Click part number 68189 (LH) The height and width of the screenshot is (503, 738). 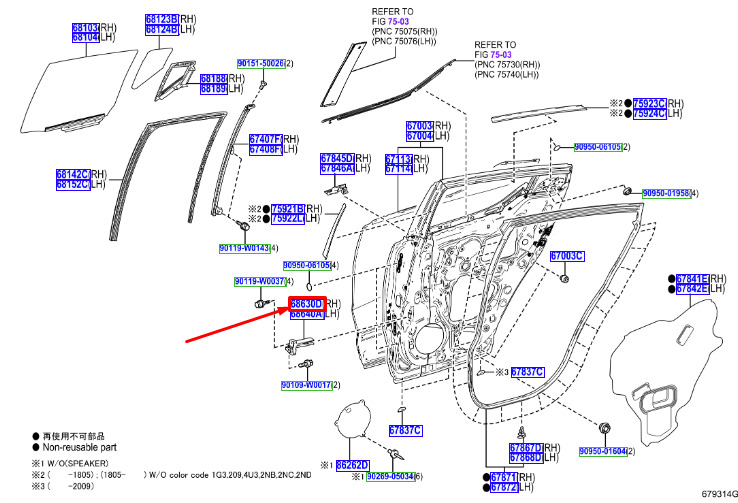tap(214, 88)
